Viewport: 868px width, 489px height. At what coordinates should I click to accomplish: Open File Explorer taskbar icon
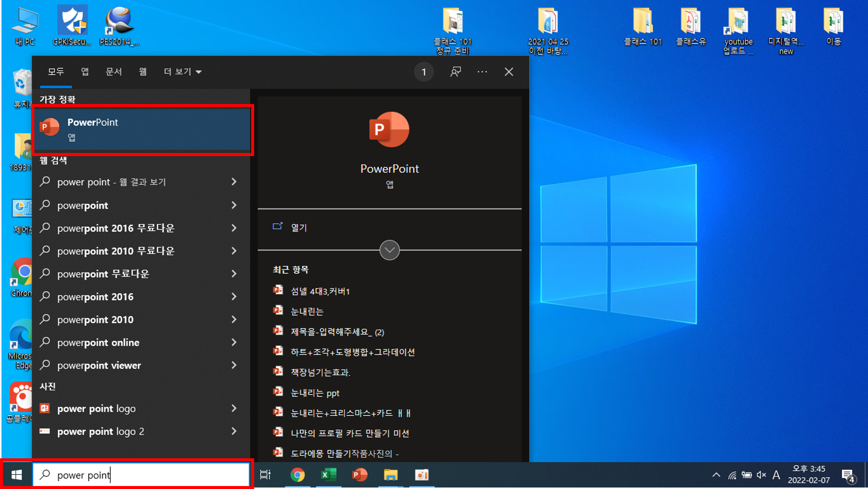[390, 475]
